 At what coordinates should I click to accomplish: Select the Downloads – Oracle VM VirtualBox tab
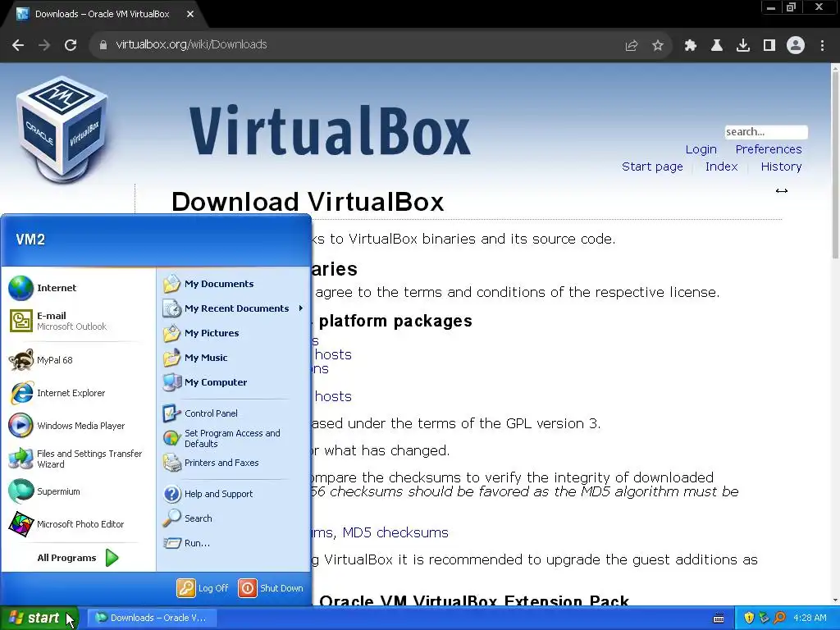pos(102,15)
